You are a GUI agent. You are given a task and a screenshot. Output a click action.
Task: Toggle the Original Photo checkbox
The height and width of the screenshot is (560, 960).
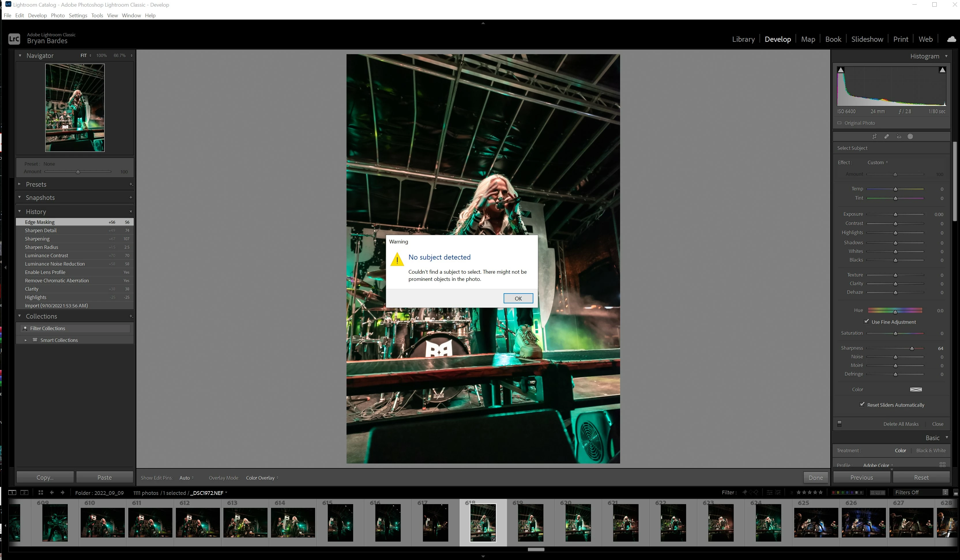pyautogui.click(x=839, y=123)
